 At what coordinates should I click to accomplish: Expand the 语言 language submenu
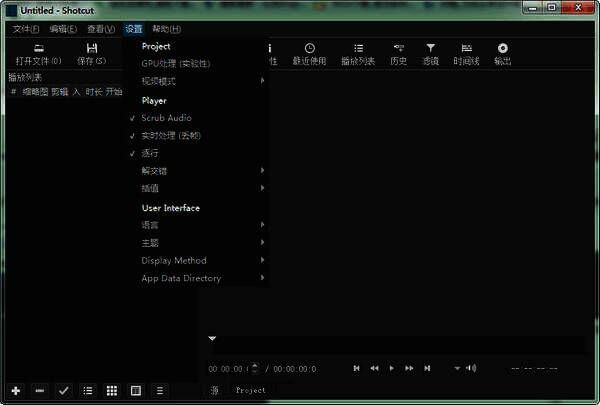coord(197,225)
